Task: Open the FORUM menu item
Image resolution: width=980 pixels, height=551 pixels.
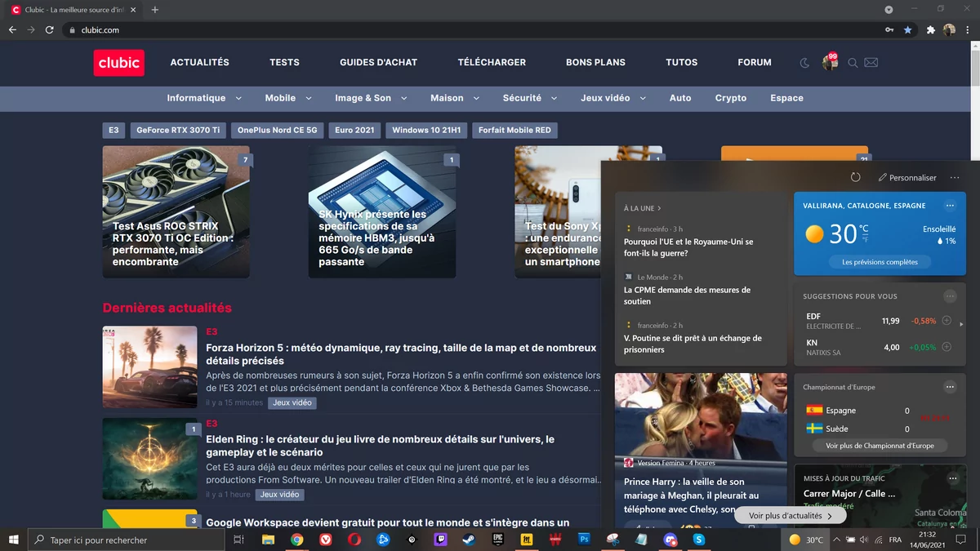Action: [754, 62]
